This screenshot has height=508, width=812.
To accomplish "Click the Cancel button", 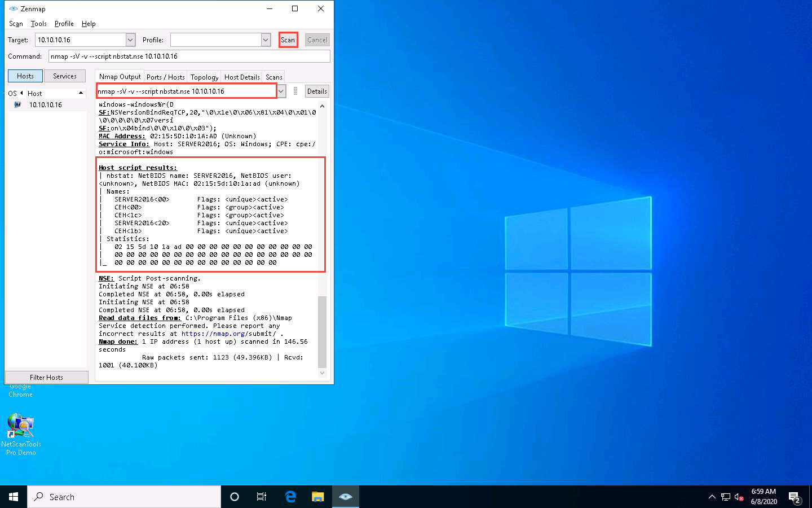I will pos(317,40).
